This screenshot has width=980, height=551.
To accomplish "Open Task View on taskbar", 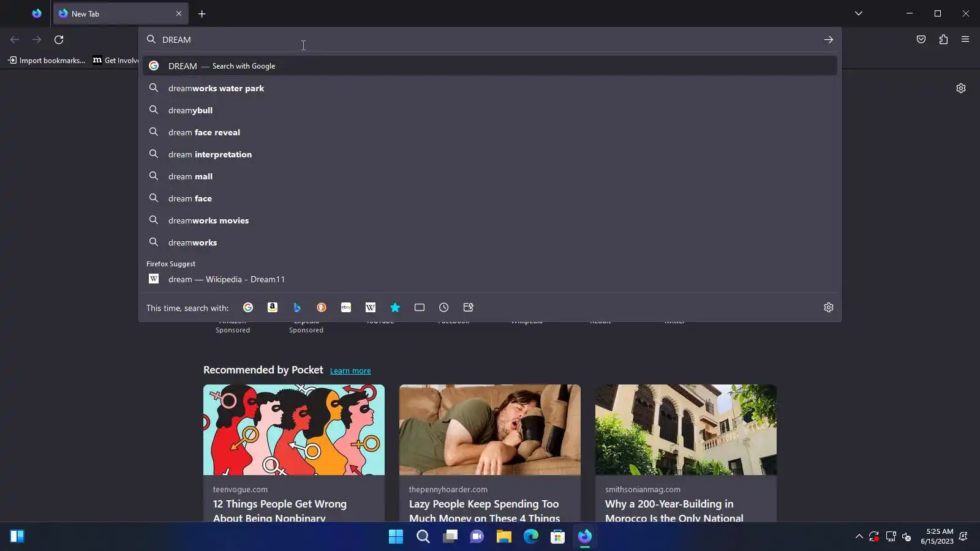I will [450, 536].
